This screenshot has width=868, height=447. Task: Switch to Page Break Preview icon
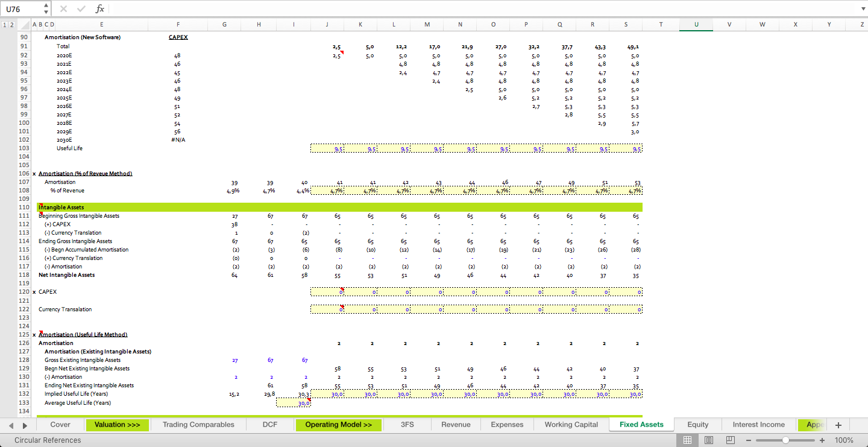point(731,440)
